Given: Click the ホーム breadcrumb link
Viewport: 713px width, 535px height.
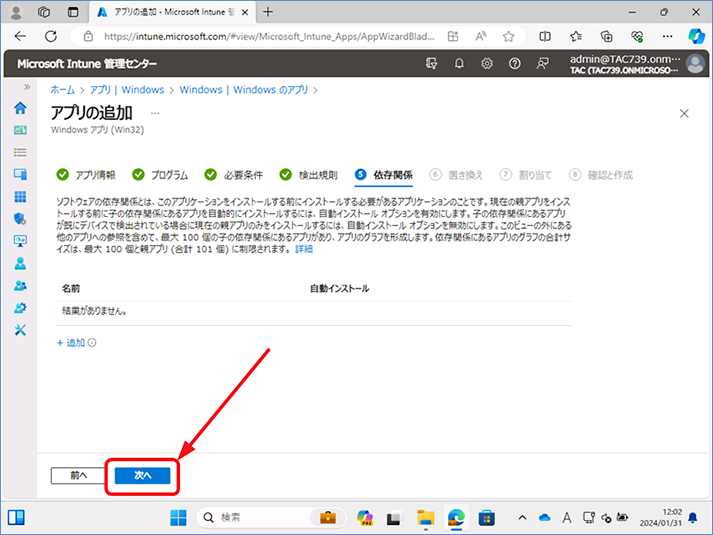Looking at the screenshot, I should coord(62,90).
